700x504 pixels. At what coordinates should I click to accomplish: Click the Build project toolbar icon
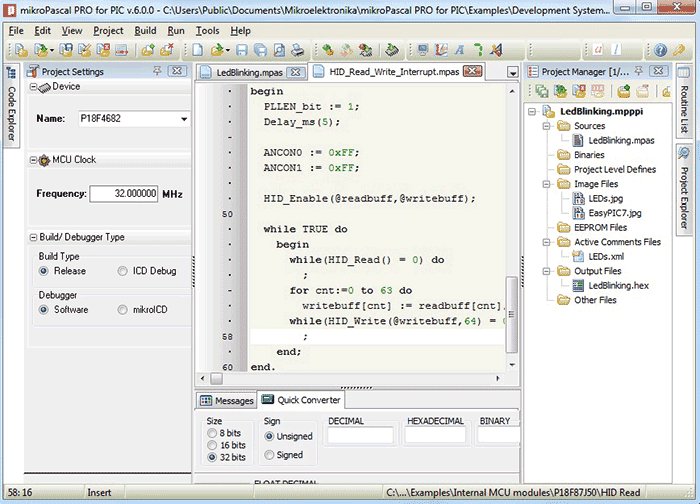click(x=328, y=50)
